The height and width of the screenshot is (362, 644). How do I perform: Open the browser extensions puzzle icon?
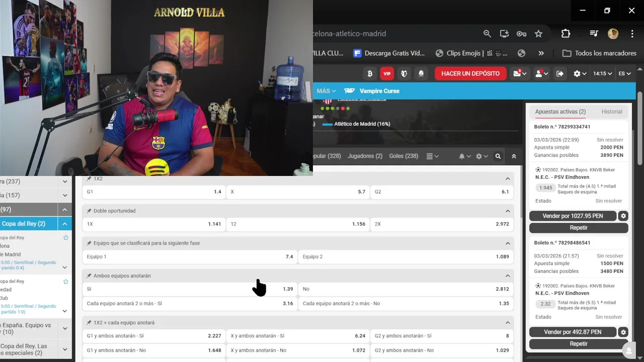click(x=566, y=34)
